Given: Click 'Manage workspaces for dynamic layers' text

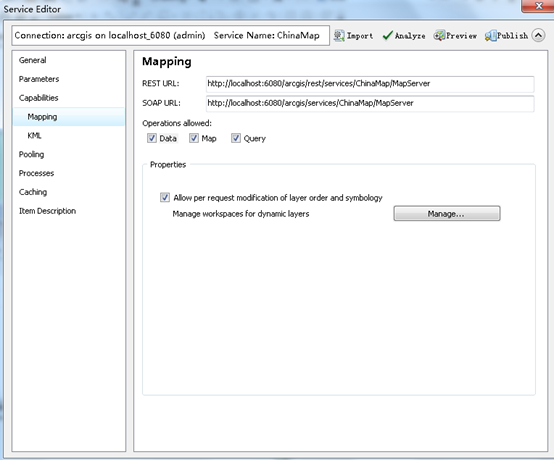Looking at the screenshot, I should [x=241, y=214].
